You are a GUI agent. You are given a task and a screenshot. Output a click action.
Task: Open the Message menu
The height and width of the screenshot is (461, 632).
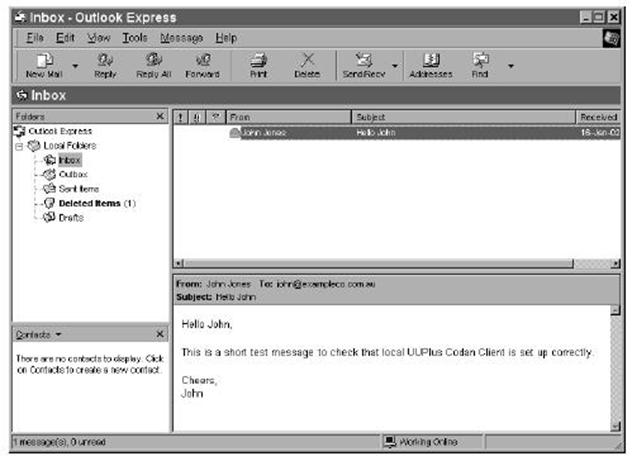(x=181, y=38)
